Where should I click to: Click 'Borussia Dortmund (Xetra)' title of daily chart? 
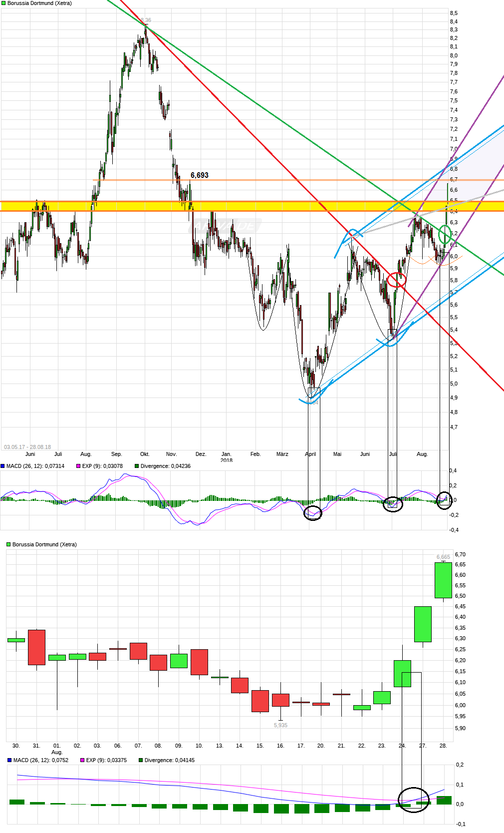[x=44, y=544]
